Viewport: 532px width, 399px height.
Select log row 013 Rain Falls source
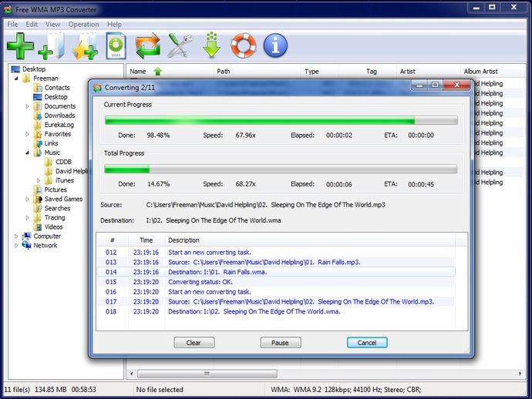tap(276, 263)
